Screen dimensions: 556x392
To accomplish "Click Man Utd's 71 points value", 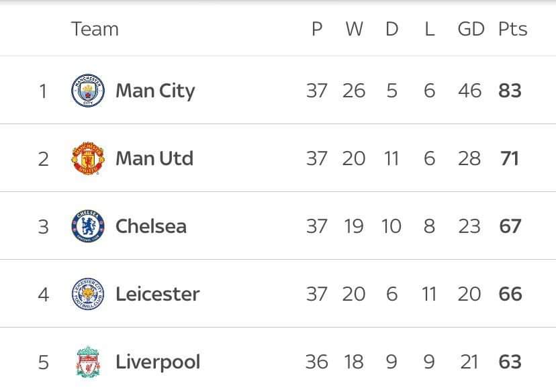I will [510, 158].
